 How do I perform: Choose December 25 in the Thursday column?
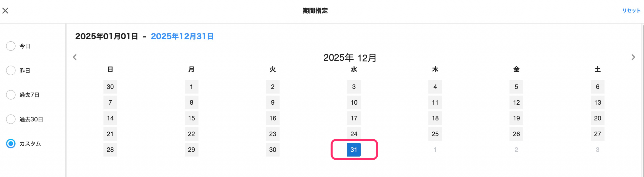pos(435,134)
